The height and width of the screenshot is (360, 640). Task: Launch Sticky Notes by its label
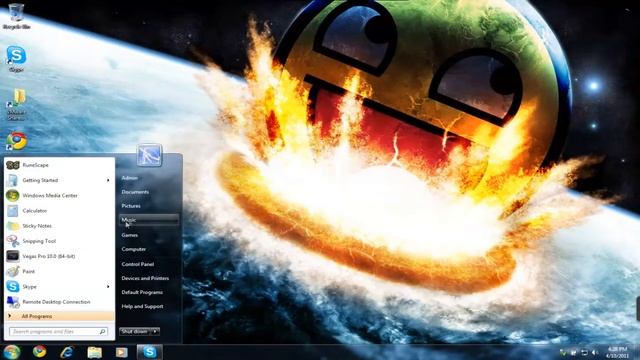[x=37, y=226]
